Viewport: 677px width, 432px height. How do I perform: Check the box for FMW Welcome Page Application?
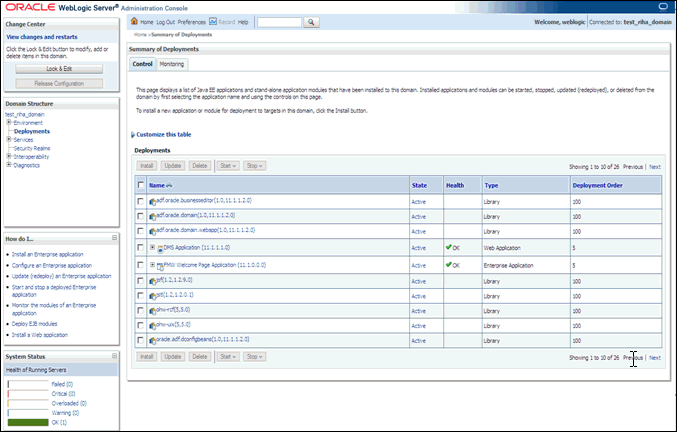(140, 265)
